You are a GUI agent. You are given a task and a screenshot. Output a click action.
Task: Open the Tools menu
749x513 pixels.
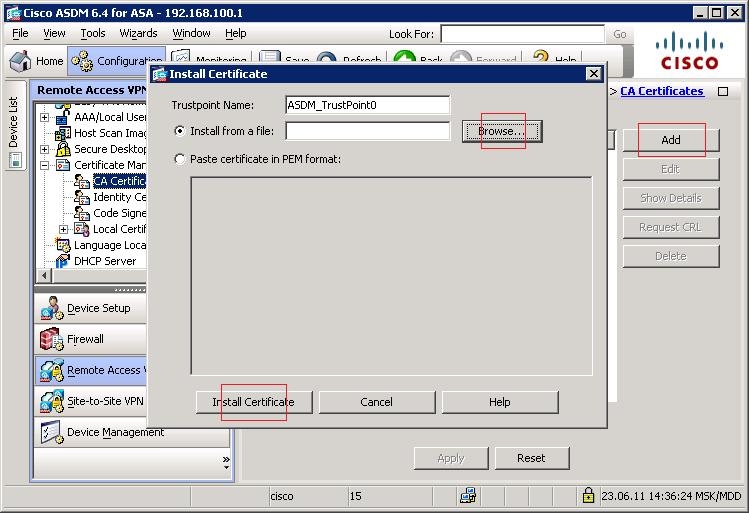pyautogui.click(x=93, y=33)
